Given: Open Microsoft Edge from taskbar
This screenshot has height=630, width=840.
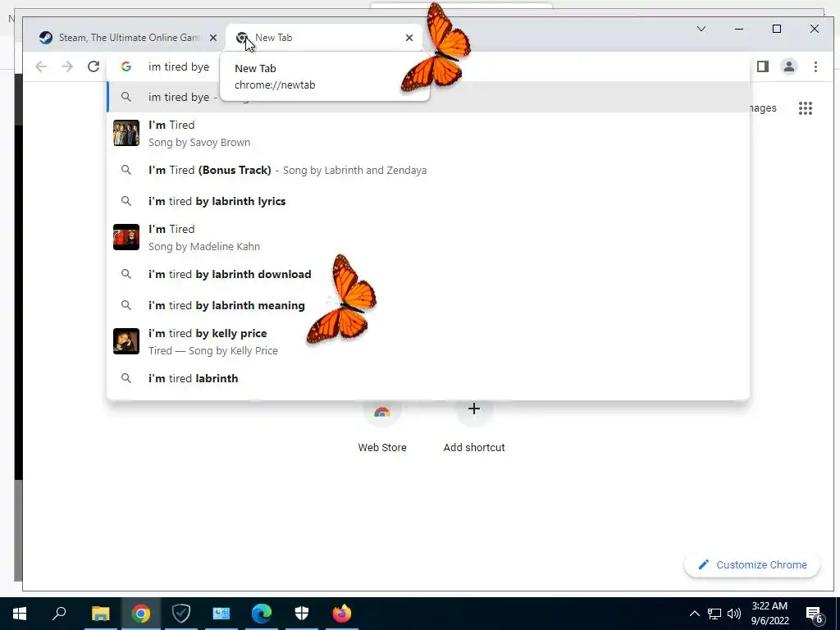Looking at the screenshot, I should click(x=262, y=614).
